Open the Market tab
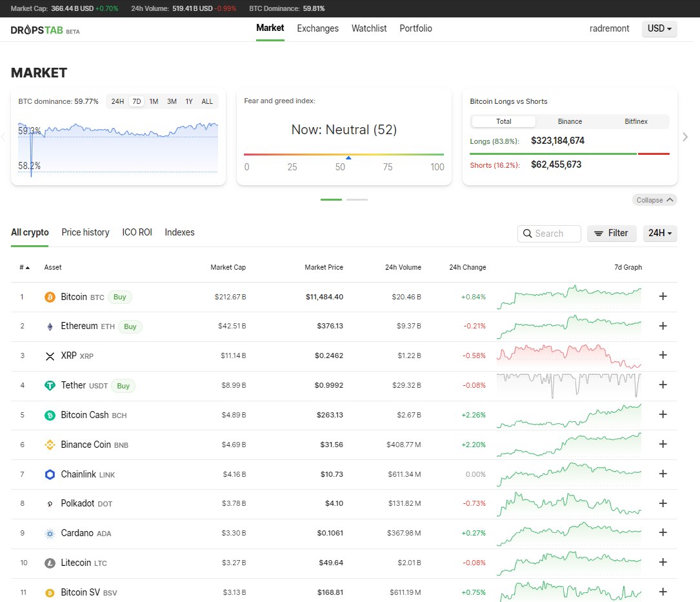The height and width of the screenshot is (602, 700). pos(270,28)
